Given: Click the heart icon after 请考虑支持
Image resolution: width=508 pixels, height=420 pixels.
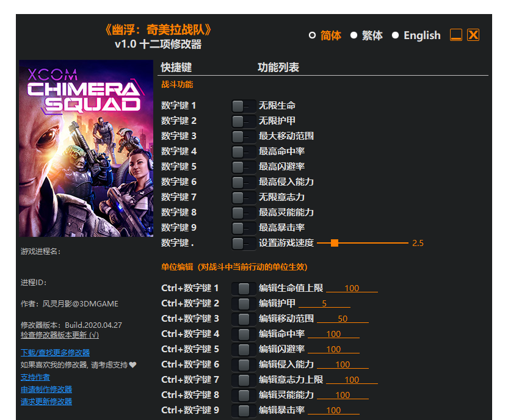Looking at the screenshot, I should (133, 365).
